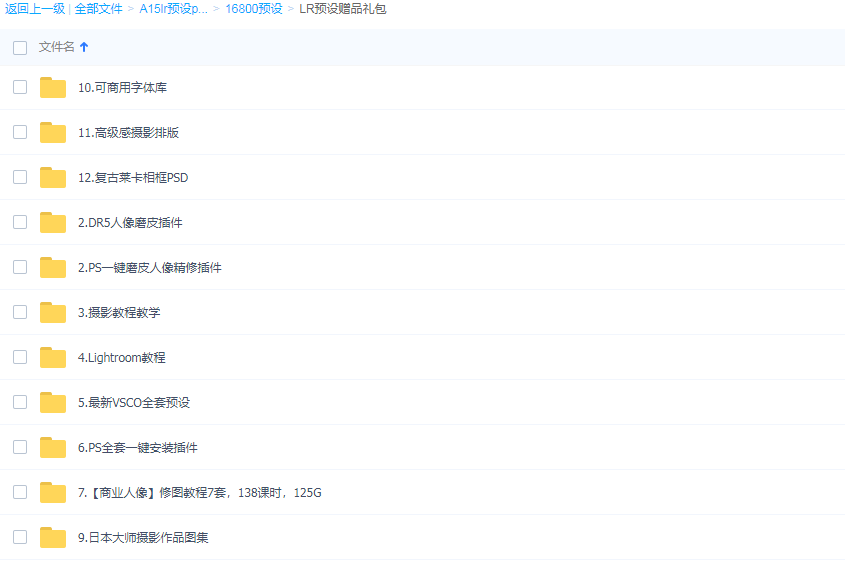
Task: Open folder name 2.DR5人像磨皮插件
Action: (x=130, y=223)
